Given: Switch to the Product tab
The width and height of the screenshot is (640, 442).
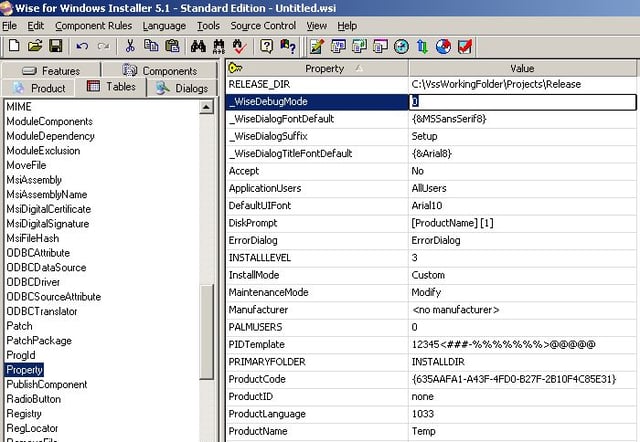Looking at the screenshot, I should 38,88.
